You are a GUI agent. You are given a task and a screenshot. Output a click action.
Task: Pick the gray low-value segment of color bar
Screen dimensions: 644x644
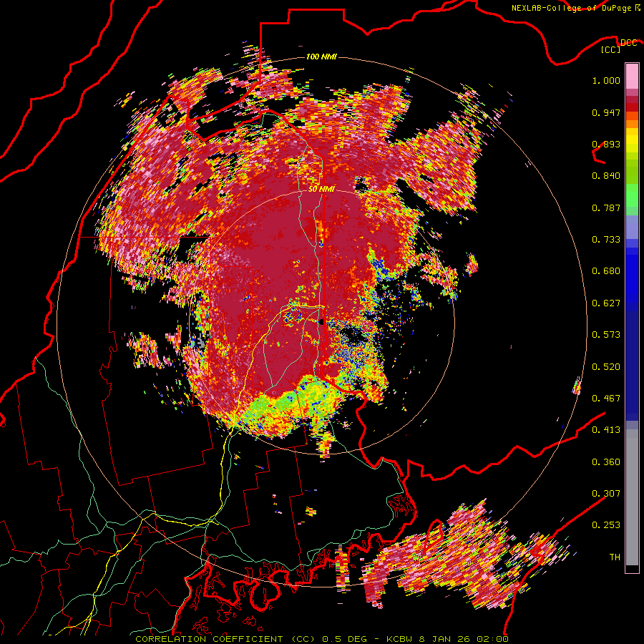(632, 497)
